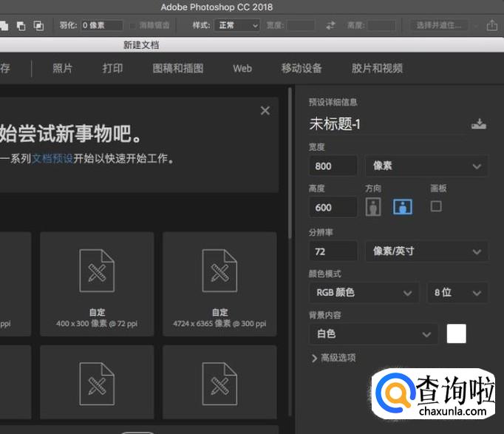Click the swap width and height arrows
This screenshot has width=504, height=434.
coord(331,25)
